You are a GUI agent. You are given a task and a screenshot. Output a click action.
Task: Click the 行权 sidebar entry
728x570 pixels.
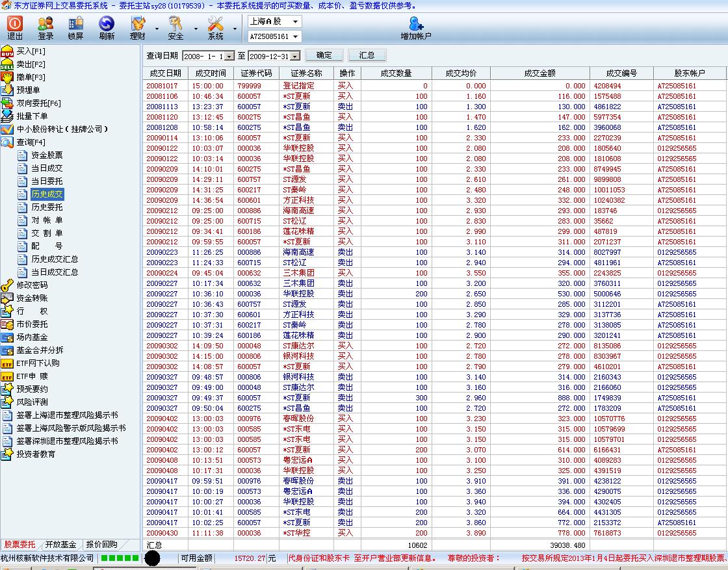(32, 311)
